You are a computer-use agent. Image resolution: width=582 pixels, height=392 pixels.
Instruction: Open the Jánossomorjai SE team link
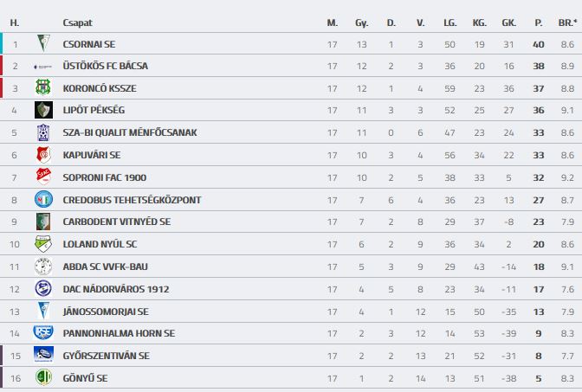pyautogui.click(x=105, y=312)
